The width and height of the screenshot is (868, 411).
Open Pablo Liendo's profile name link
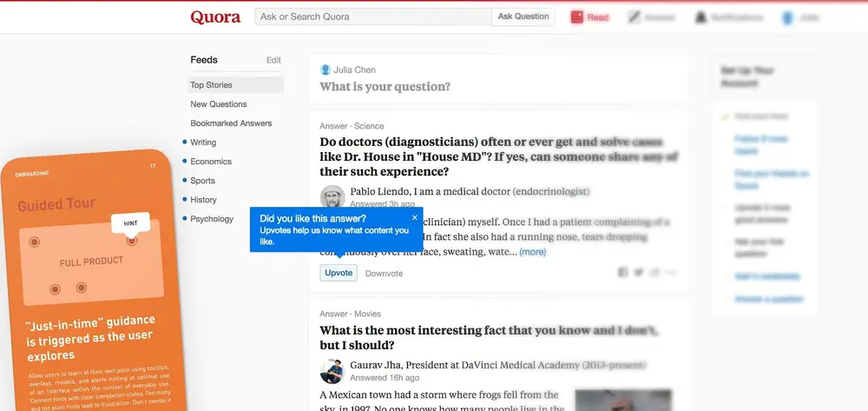[x=380, y=192]
